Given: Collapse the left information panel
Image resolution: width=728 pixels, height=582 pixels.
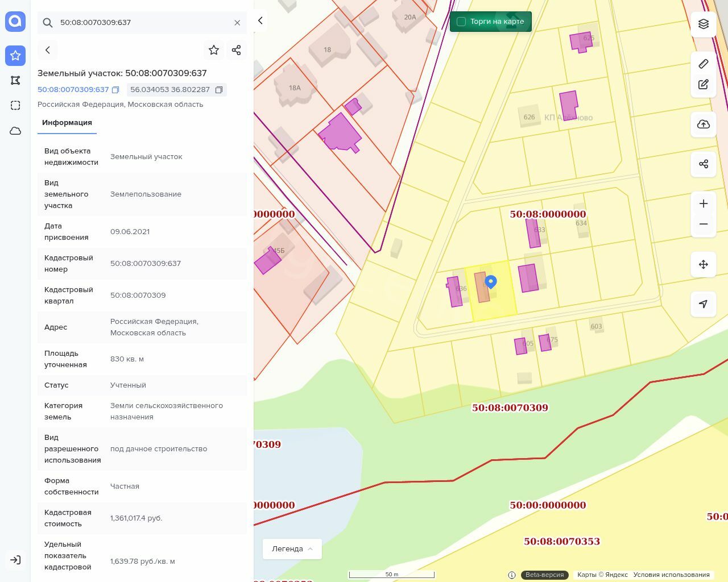Looking at the screenshot, I should 260,20.
